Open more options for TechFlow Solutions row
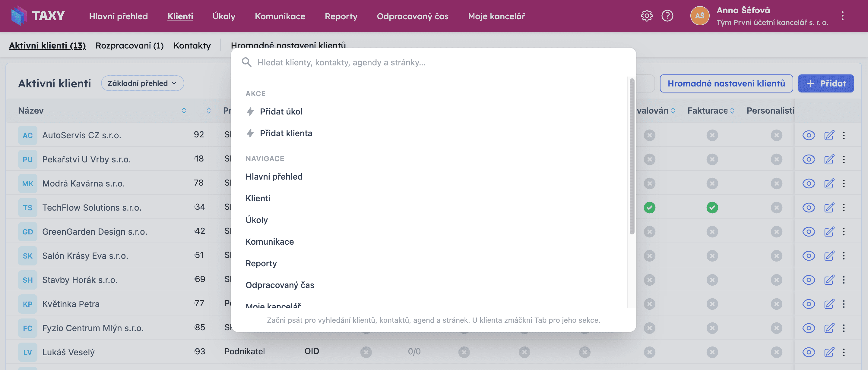The image size is (868, 370). pyautogui.click(x=844, y=207)
